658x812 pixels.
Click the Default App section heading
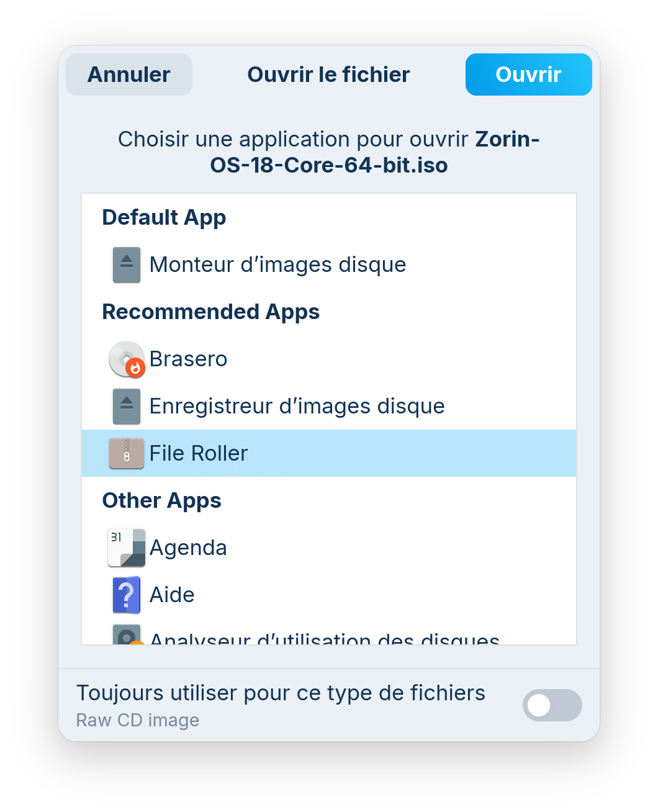tap(164, 218)
